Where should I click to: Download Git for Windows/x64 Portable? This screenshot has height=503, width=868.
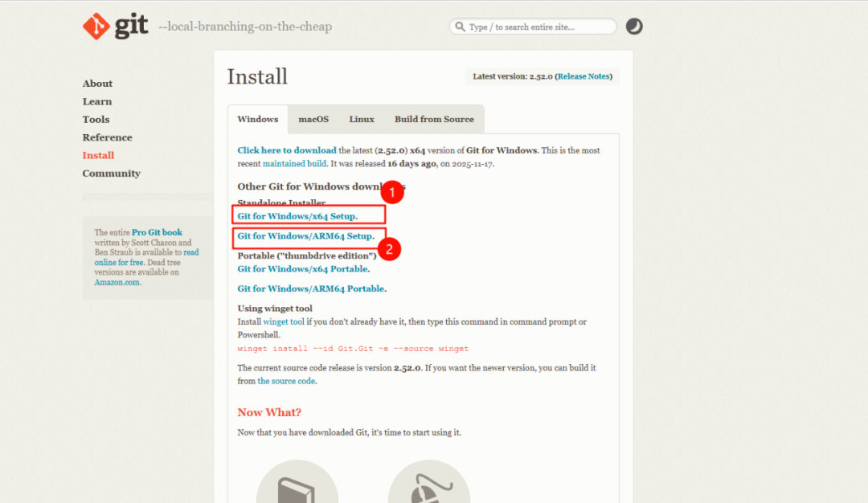tap(303, 269)
